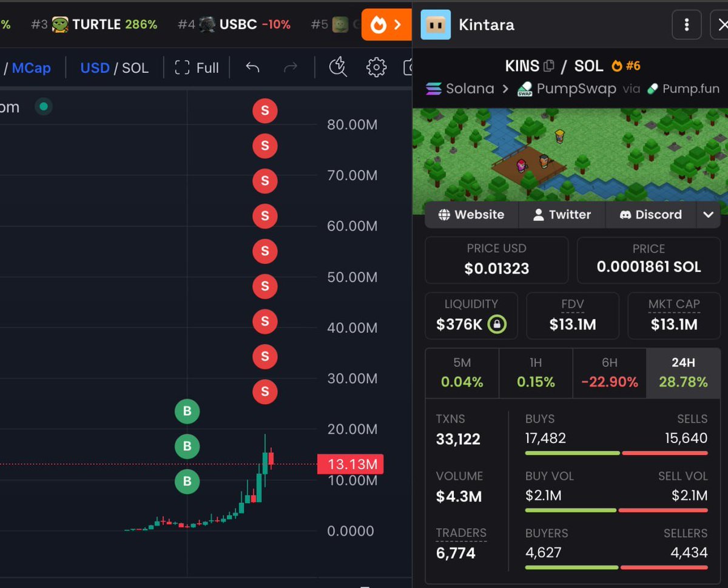Select the 24H timeframe tab
This screenshot has width=728, height=588.
(x=683, y=373)
